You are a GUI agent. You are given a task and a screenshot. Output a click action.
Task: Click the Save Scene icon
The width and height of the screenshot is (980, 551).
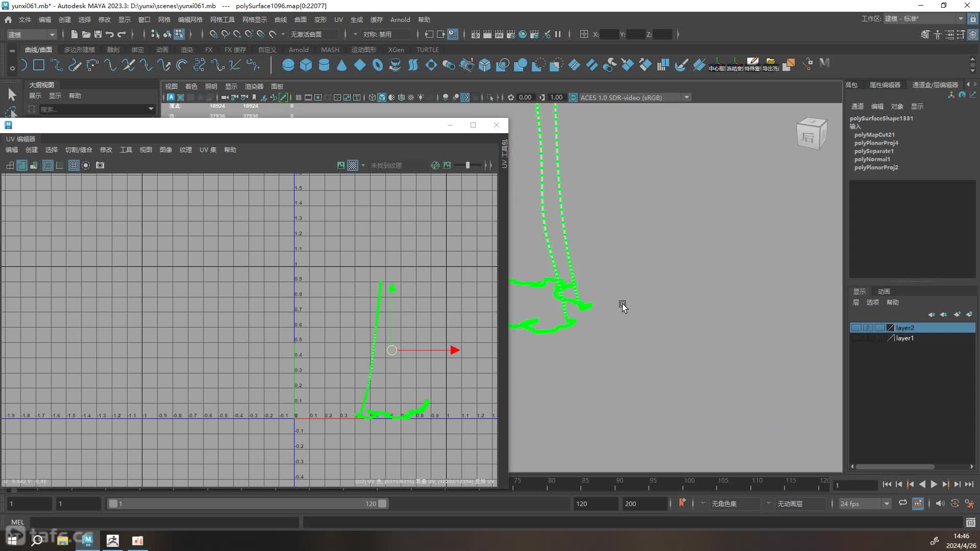98,34
